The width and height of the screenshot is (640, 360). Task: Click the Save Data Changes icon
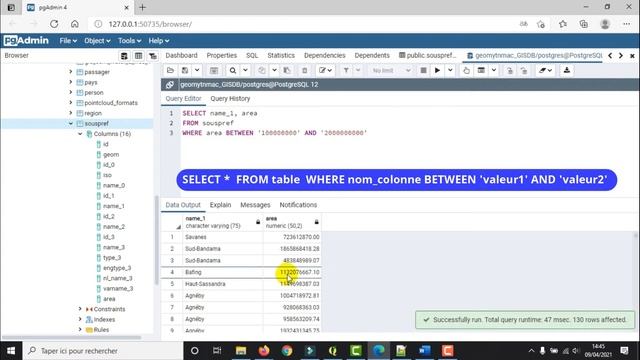pyautogui.click(x=213, y=71)
